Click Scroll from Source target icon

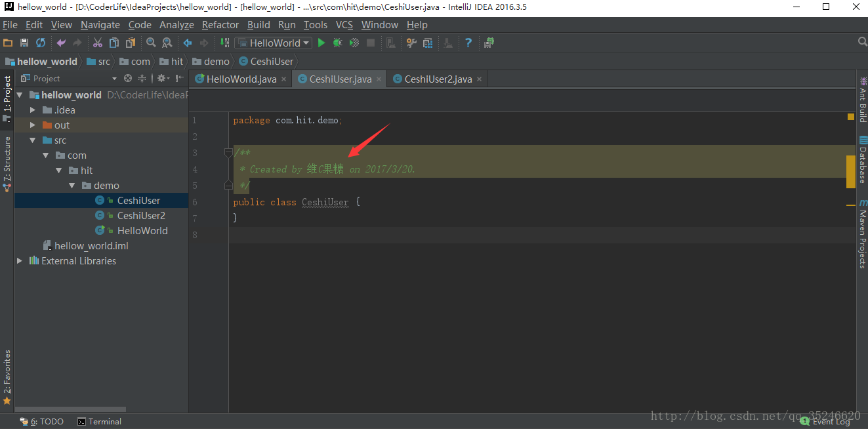click(128, 78)
